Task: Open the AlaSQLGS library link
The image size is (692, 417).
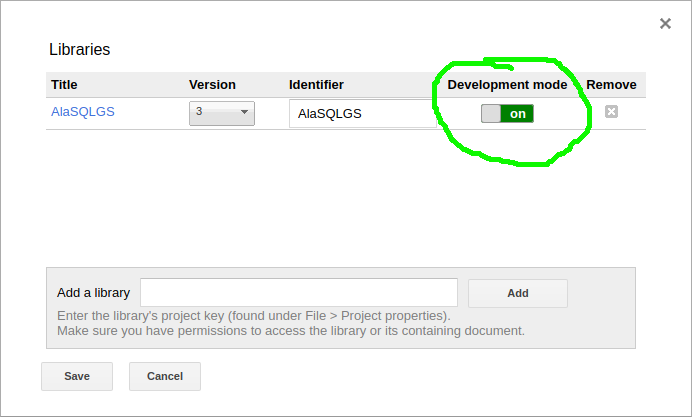Action: click(x=83, y=112)
